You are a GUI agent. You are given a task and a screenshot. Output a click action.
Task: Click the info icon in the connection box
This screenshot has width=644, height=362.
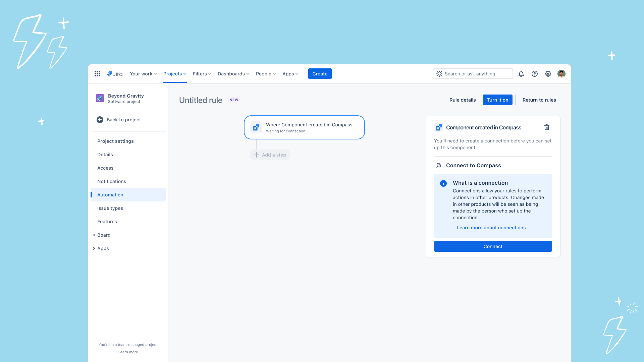coord(443,183)
